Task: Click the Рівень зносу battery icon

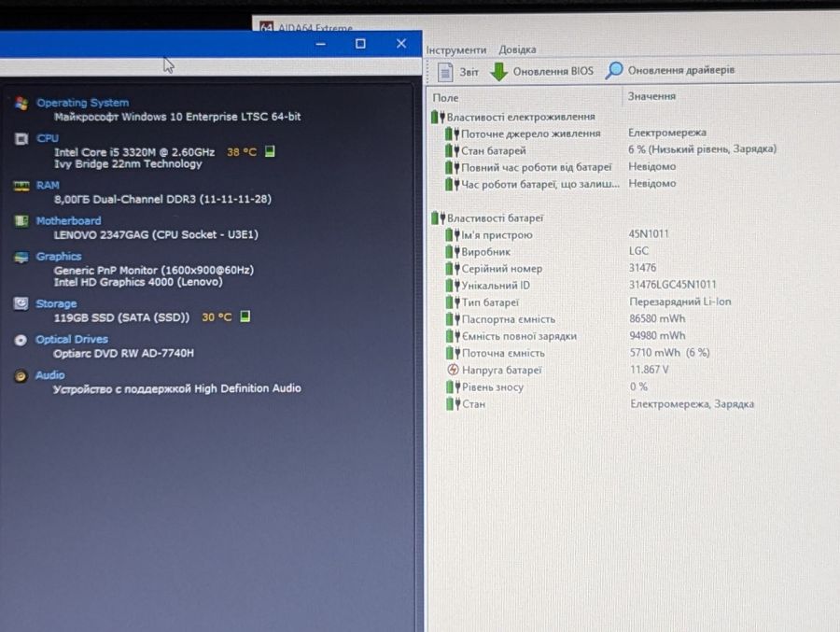Action: 454,386
